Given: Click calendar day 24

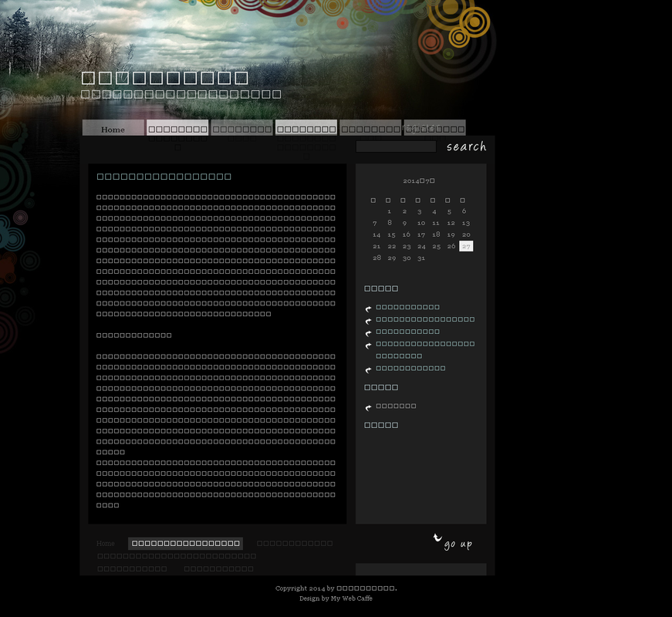Looking at the screenshot, I should pos(421,246).
